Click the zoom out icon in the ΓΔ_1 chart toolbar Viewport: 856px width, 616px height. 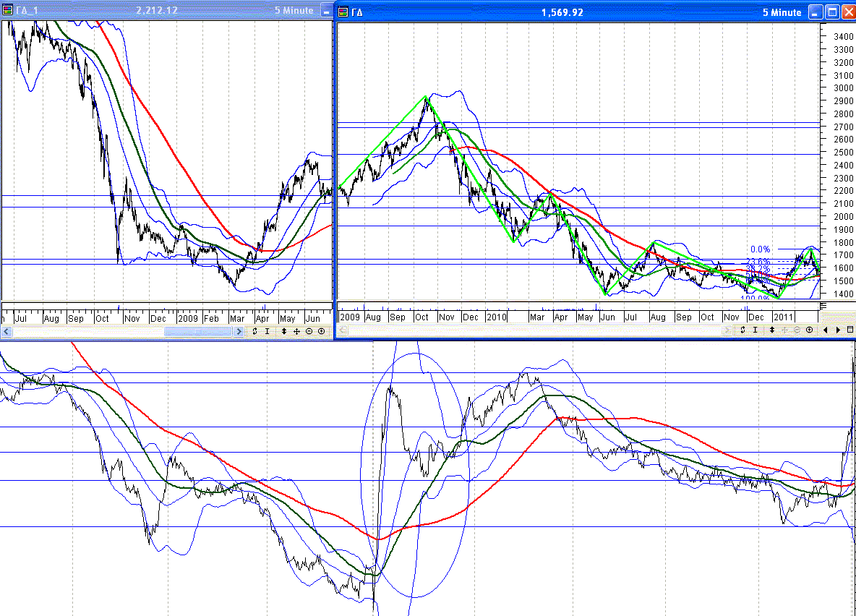pos(309,331)
